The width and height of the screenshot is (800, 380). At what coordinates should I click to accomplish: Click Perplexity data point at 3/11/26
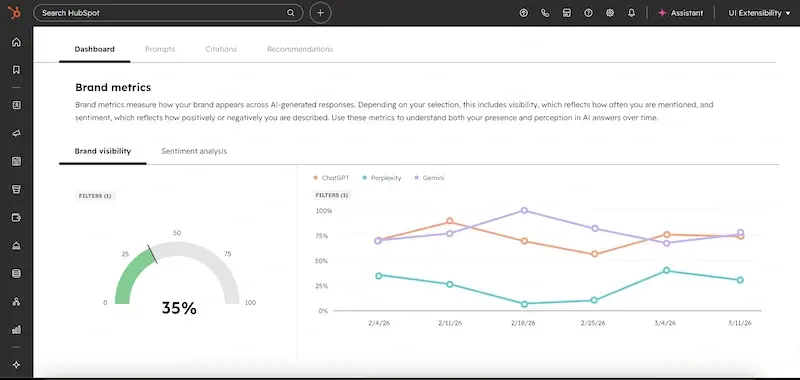point(740,280)
